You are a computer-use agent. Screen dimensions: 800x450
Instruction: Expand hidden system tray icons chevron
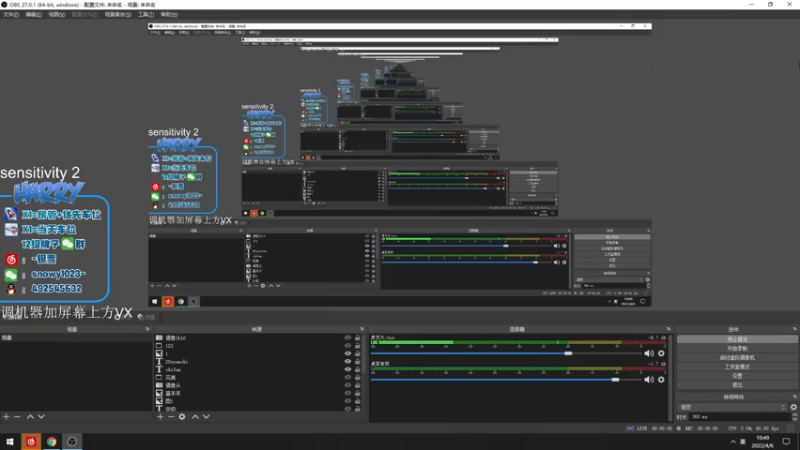click(x=733, y=442)
